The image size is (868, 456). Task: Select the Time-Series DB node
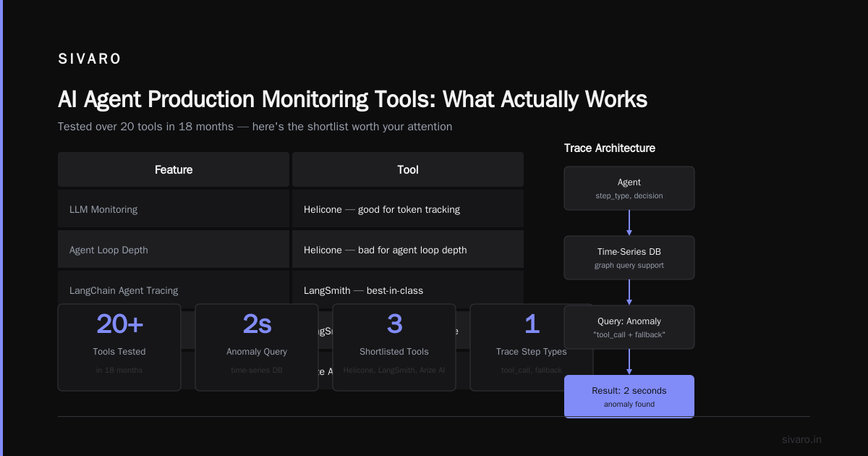coord(629,258)
